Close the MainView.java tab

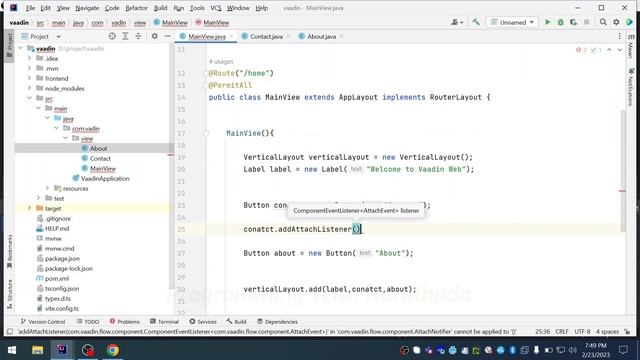point(231,36)
